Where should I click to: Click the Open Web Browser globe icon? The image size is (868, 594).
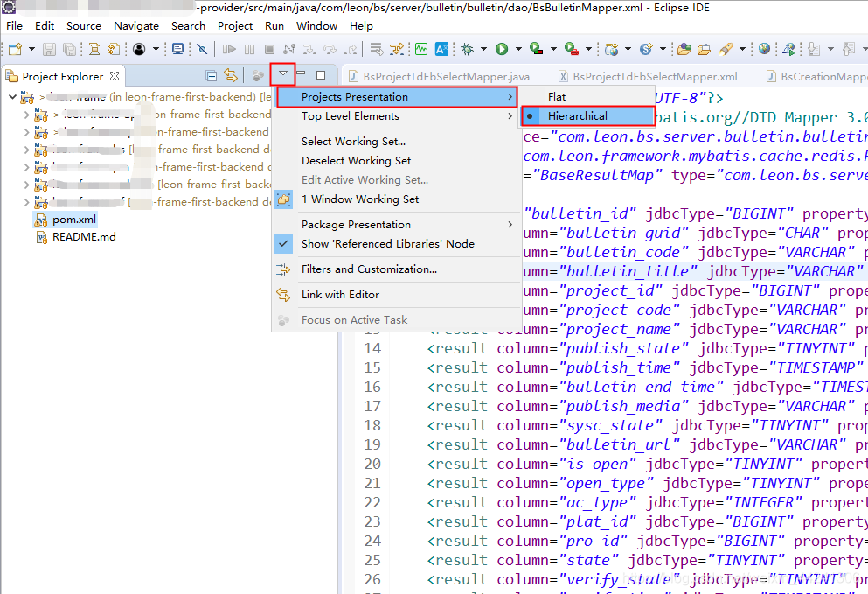pyautogui.click(x=765, y=49)
